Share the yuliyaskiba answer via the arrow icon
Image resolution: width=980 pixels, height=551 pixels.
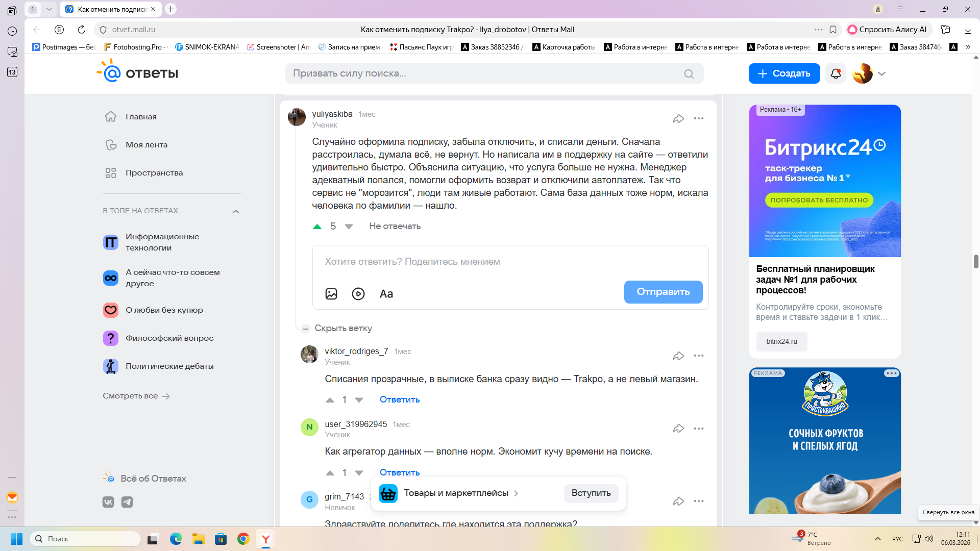678,118
